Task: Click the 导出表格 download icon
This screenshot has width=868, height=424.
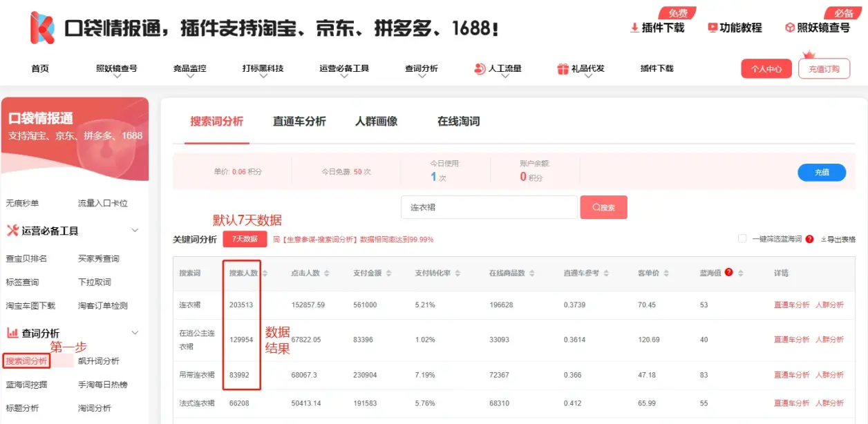Action: click(x=824, y=239)
